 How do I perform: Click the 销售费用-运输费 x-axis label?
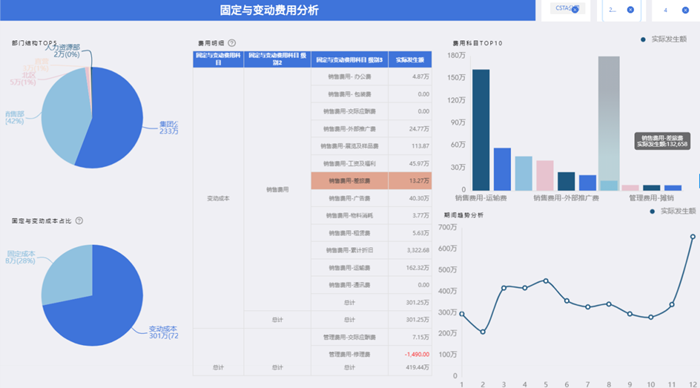click(x=481, y=198)
